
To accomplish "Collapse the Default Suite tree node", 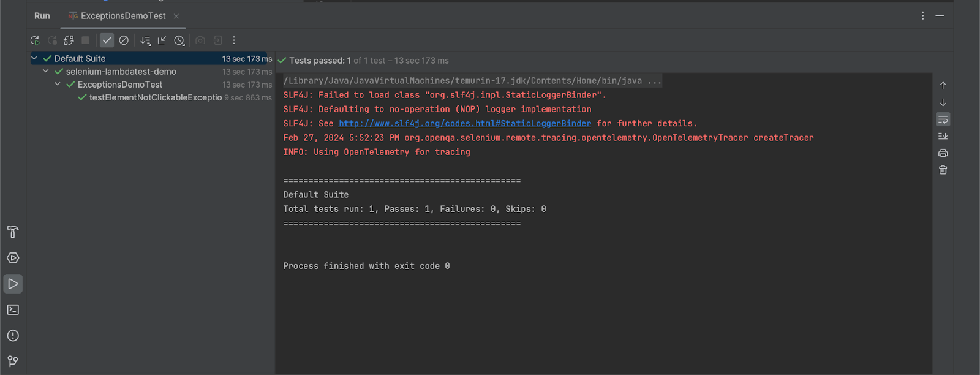I will pos(34,58).
